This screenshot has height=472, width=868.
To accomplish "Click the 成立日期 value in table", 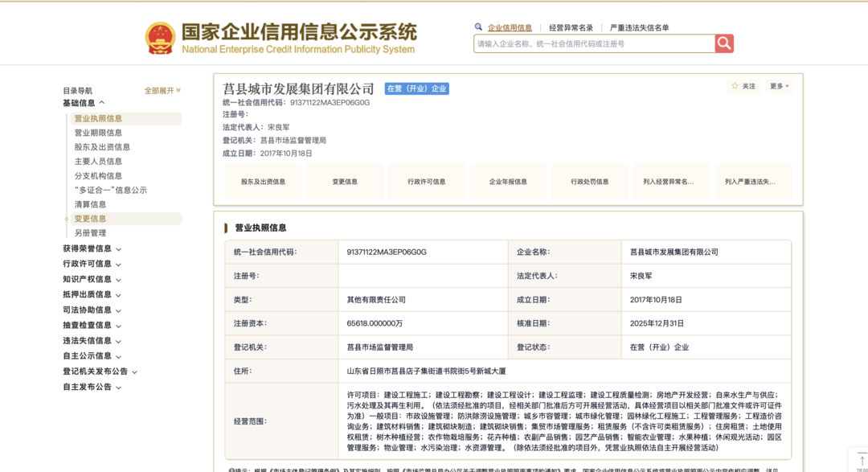I will (x=656, y=300).
